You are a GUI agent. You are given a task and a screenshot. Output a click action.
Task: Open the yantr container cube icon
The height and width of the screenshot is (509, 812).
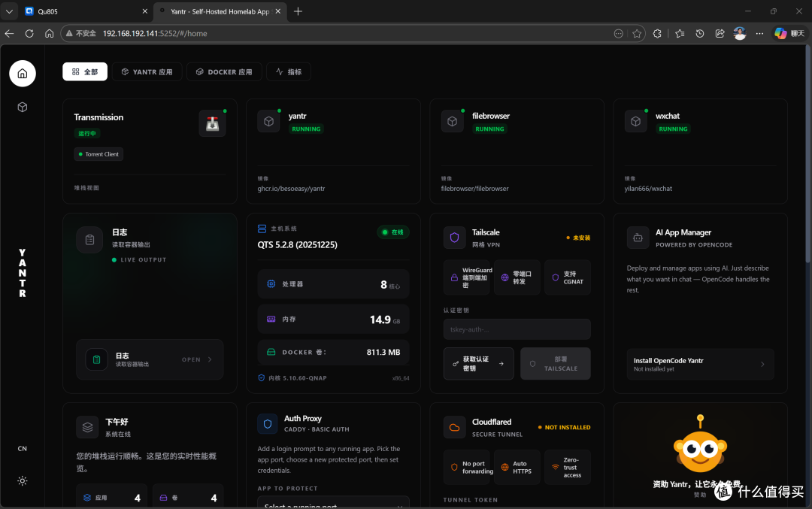tap(268, 121)
